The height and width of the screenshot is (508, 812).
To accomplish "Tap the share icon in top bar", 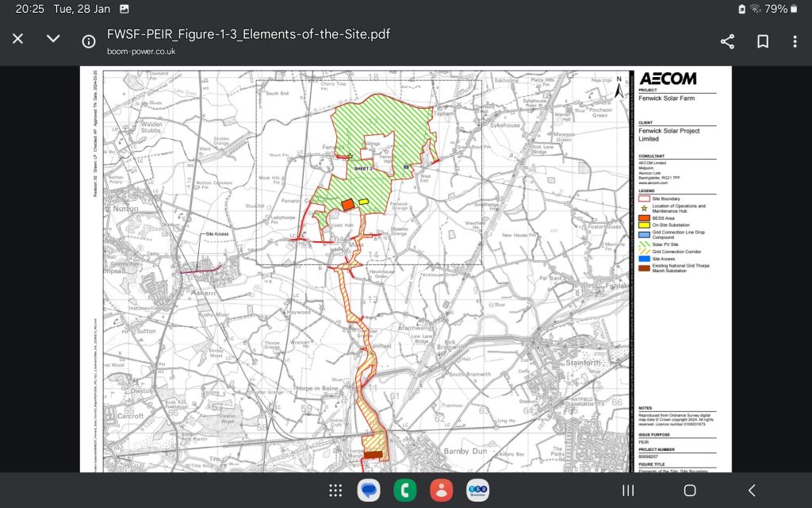I will [x=727, y=41].
